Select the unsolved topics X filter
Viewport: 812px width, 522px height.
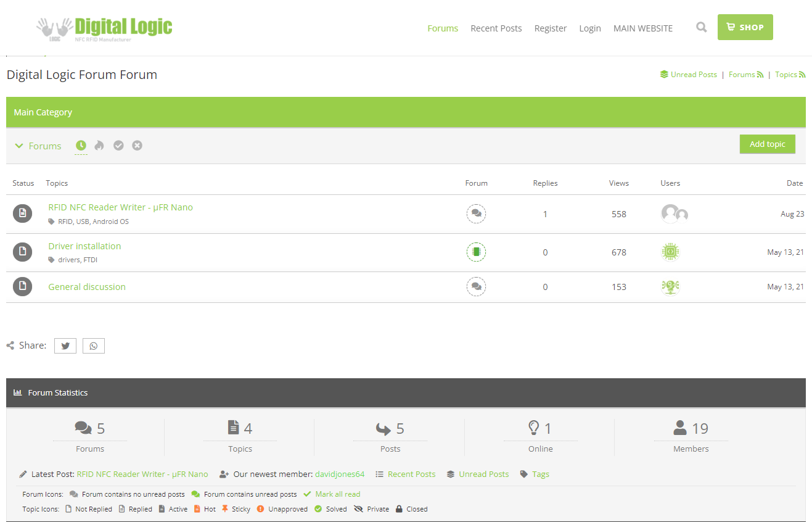click(x=137, y=146)
